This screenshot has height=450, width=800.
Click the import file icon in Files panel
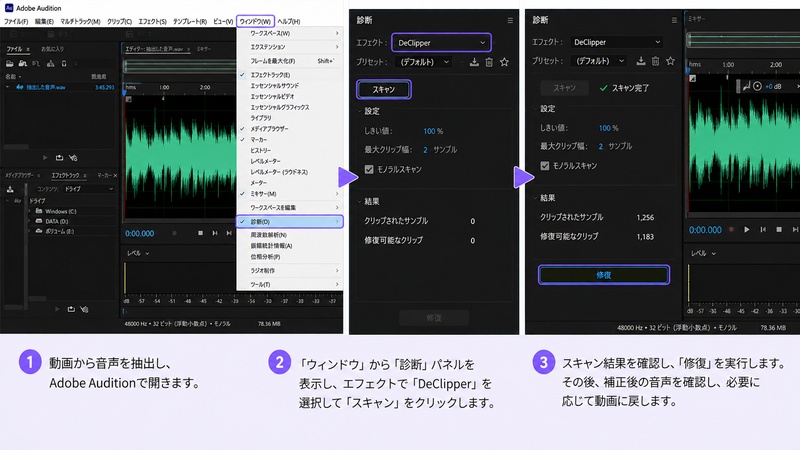coord(22,64)
